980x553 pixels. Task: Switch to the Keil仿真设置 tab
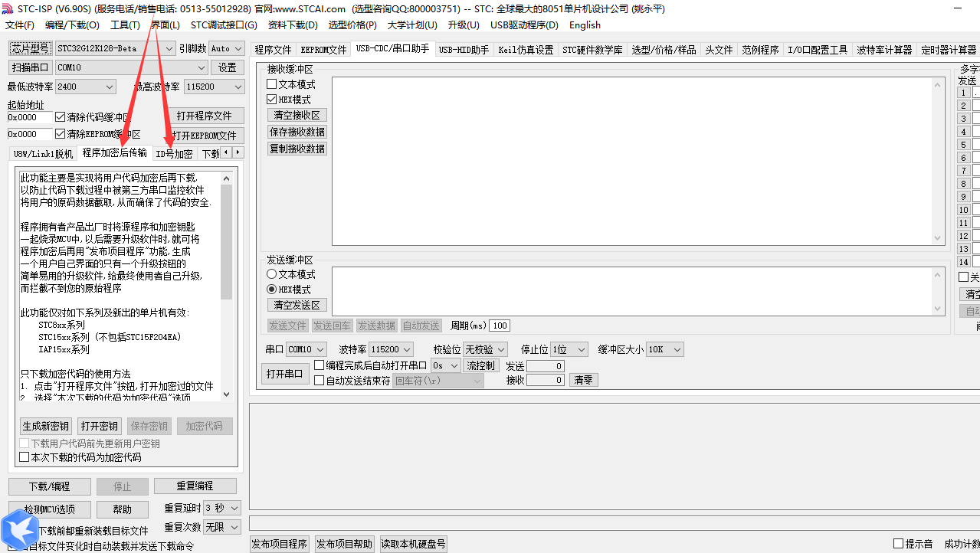coord(526,50)
